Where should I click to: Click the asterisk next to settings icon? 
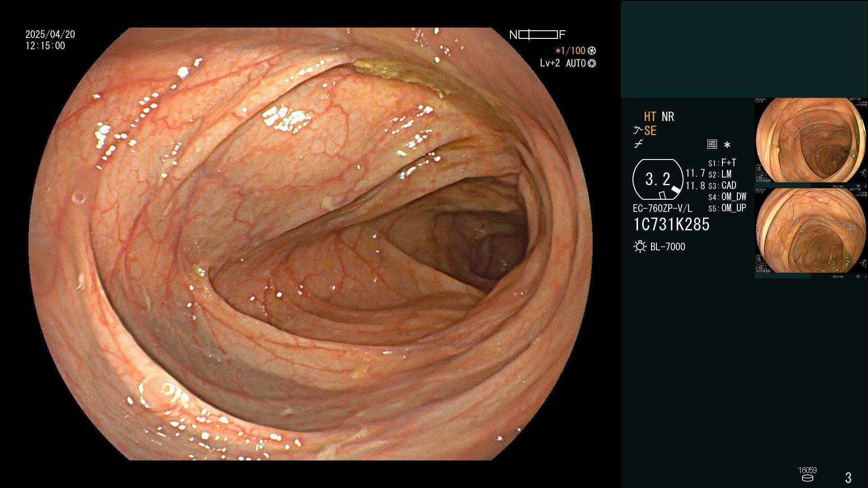727,145
